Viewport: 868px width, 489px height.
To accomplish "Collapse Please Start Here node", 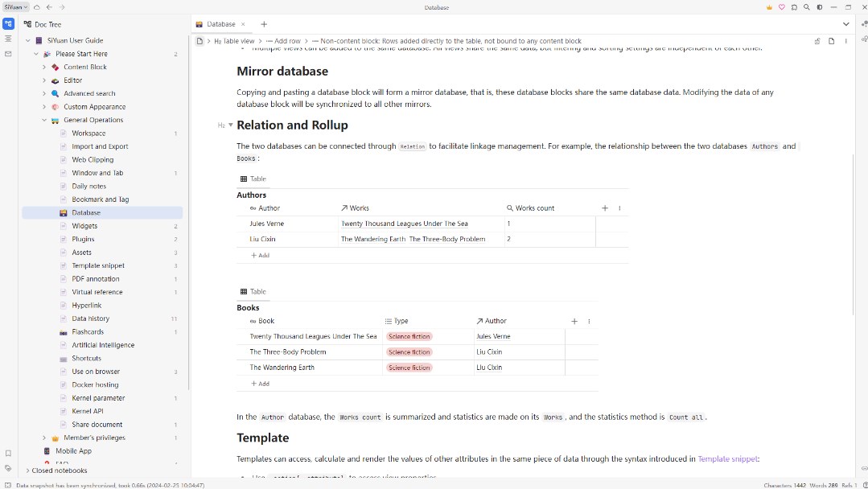I will click(x=36, y=54).
